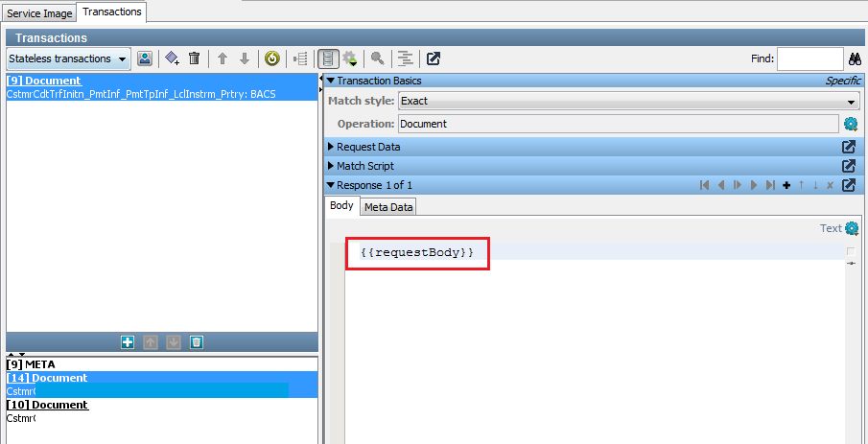Click the 'Specific' label in Transaction Basics header
The height and width of the screenshot is (444, 868).
click(x=843, y=81)
